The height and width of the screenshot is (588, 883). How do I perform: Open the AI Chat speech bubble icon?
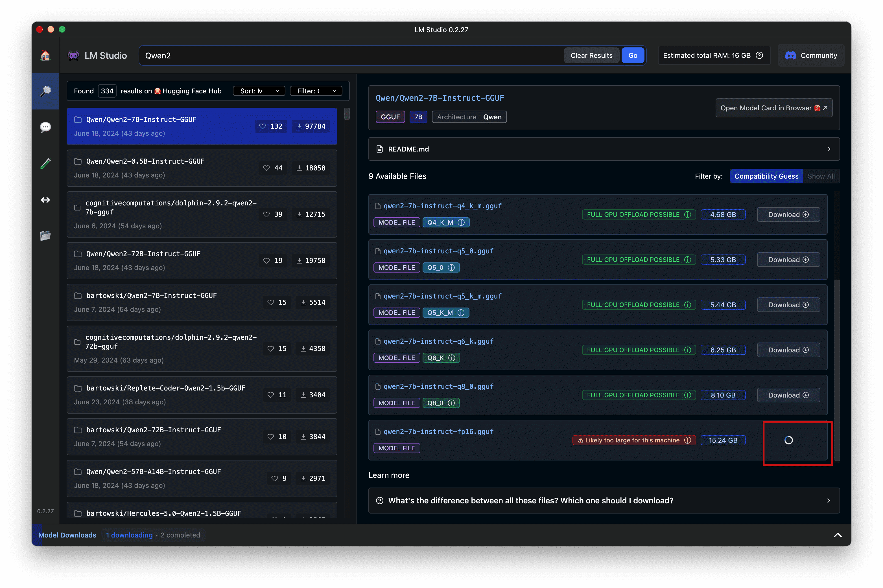(45, 127)
